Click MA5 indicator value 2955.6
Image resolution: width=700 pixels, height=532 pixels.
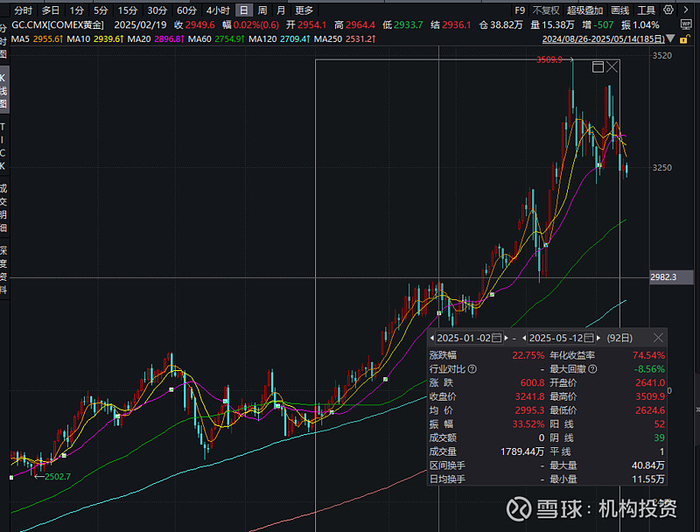click(x=48, y=39)
